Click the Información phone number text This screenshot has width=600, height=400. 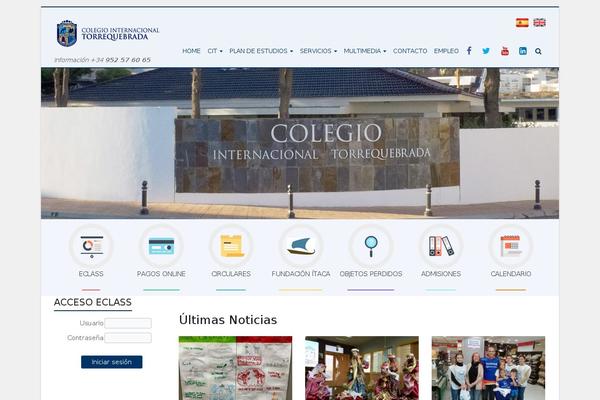tap(103, 60)
